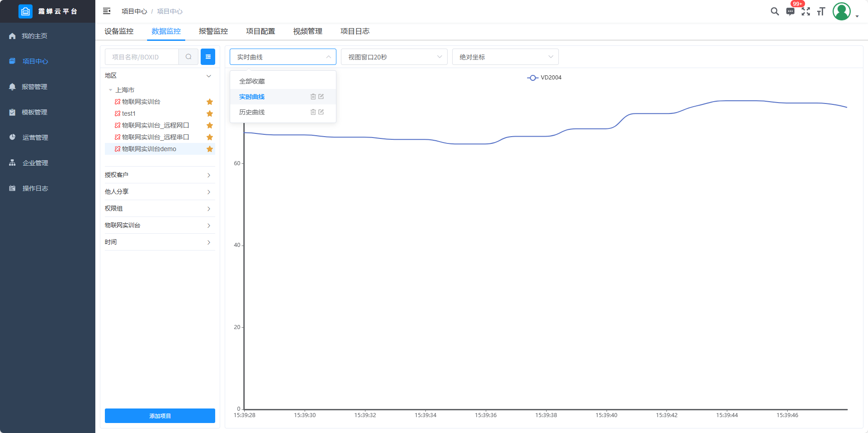Screen dimensions: 868x433
Task: Open the messages icon with 99+ badge
Action: point(790,12)
